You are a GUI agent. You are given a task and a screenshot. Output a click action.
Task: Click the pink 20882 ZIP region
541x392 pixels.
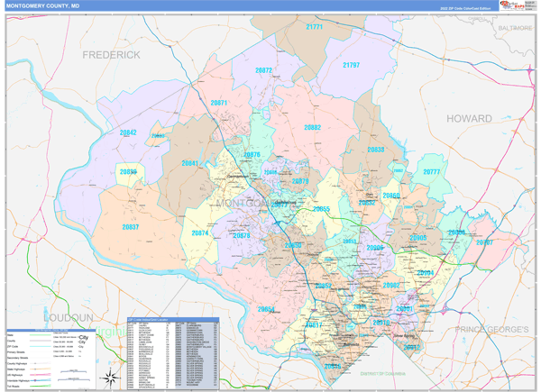[x=311, y=128]
